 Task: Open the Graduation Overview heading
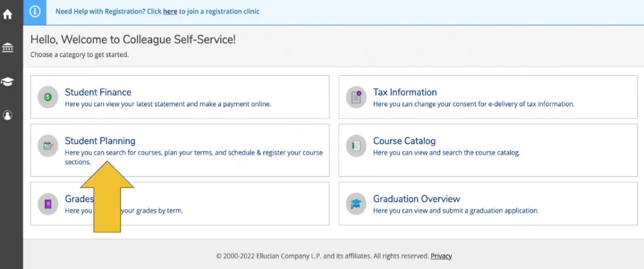pos(417,199)
